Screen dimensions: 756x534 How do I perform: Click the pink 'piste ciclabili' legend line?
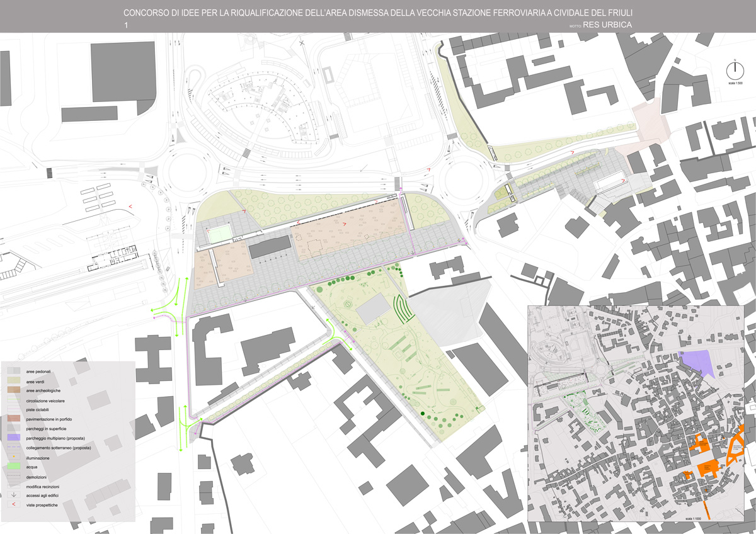click(14, 410)
